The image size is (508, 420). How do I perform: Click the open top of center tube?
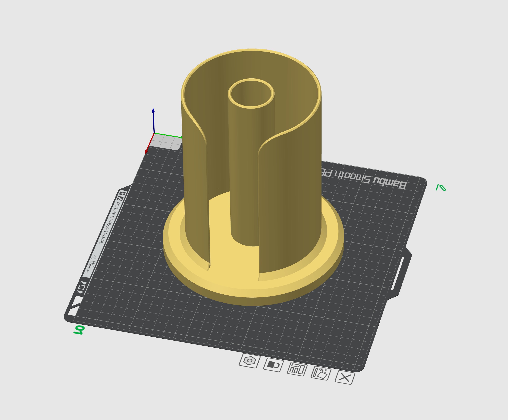(251, 94)
